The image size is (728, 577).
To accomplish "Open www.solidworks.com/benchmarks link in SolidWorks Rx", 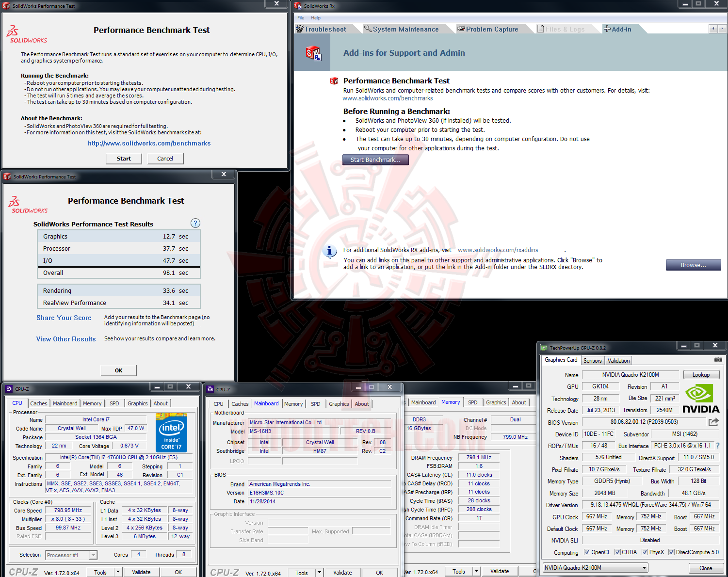I will click(388, 98).
